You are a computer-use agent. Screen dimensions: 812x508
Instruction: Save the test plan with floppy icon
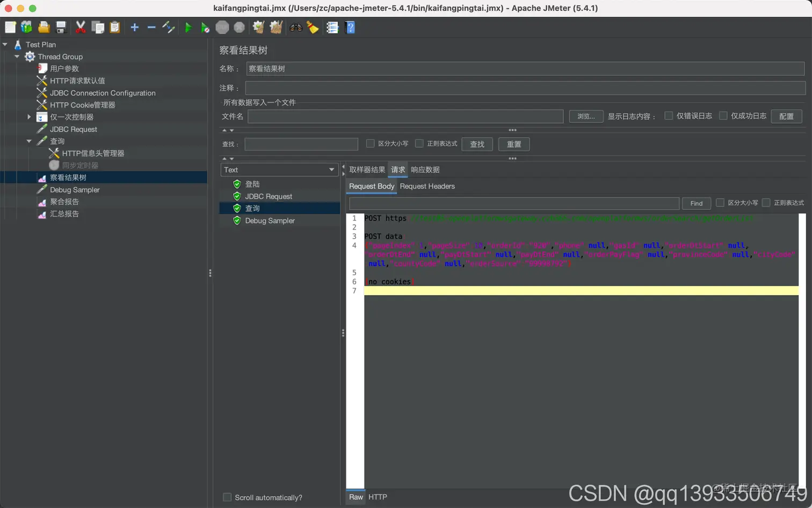(61, 27)
